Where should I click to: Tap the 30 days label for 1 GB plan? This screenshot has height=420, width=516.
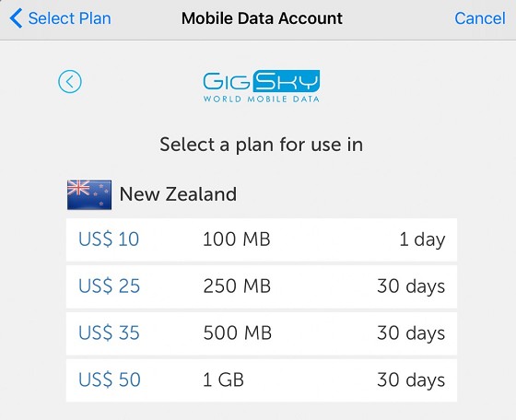coord(411,380)
